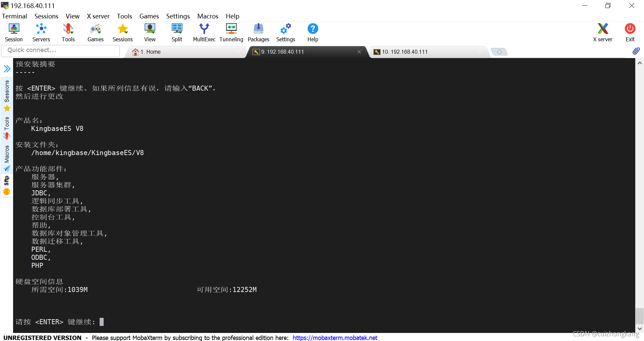The height and width of the screenshot is (341, 644).
Task: Click the PHP component line
Action: pos(37,265)
